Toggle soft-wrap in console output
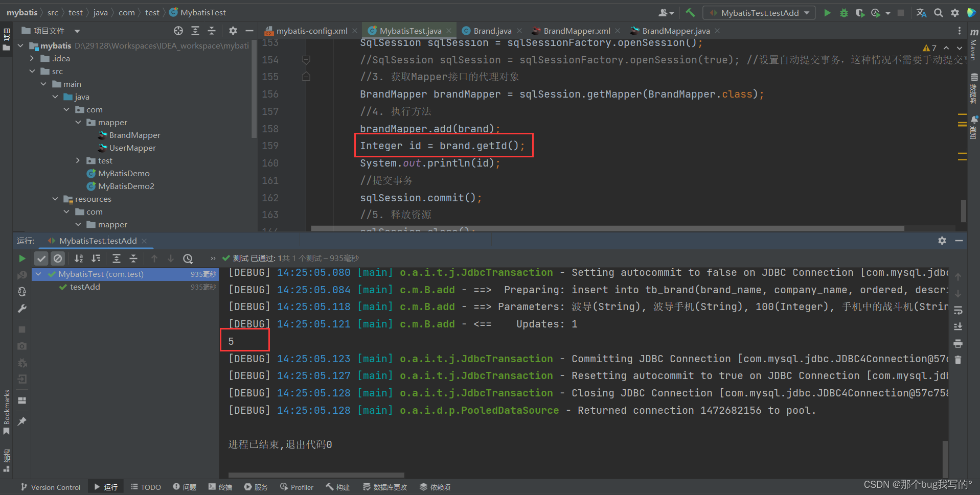The width and height of the screenshot is (980, 495). tap(958, 310)
